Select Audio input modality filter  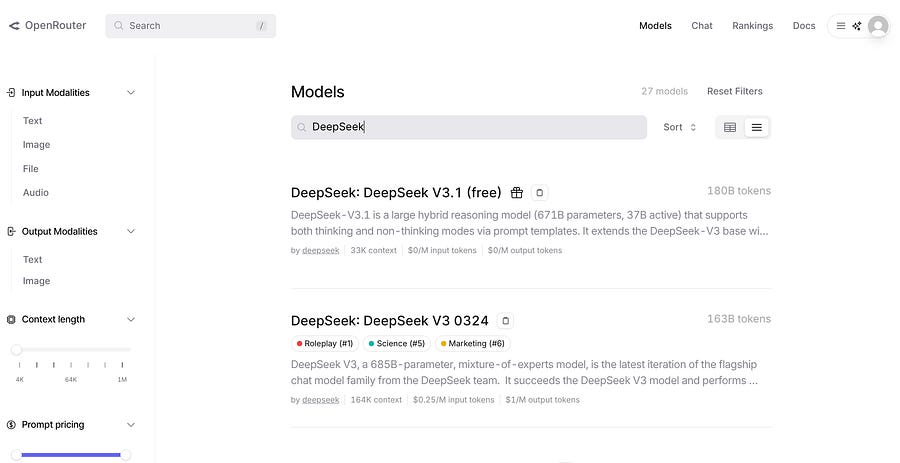(x=36, y=193)
